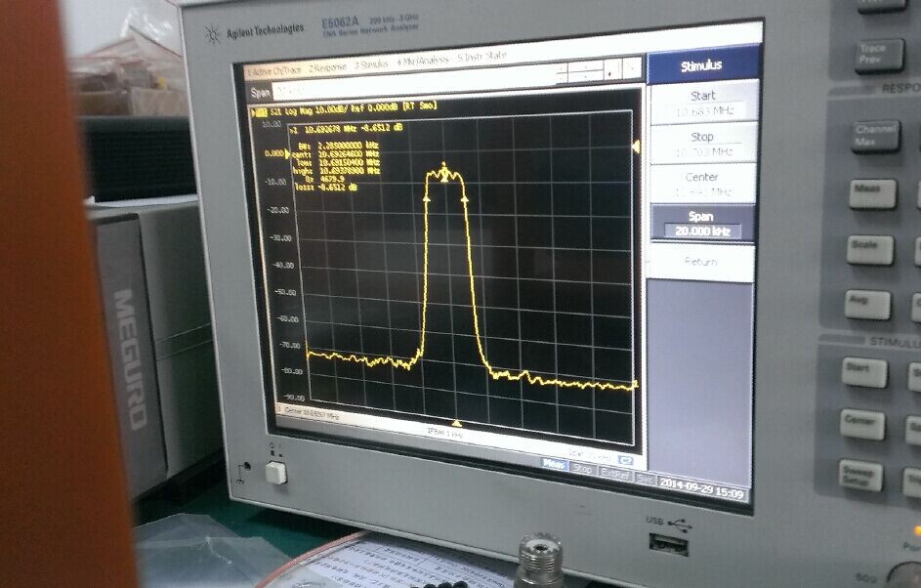Image resolution: width=921 pixels, height=588 pixels.
Task: Select the Span 20.000 kHz softkey
Action: pos(702,224)
